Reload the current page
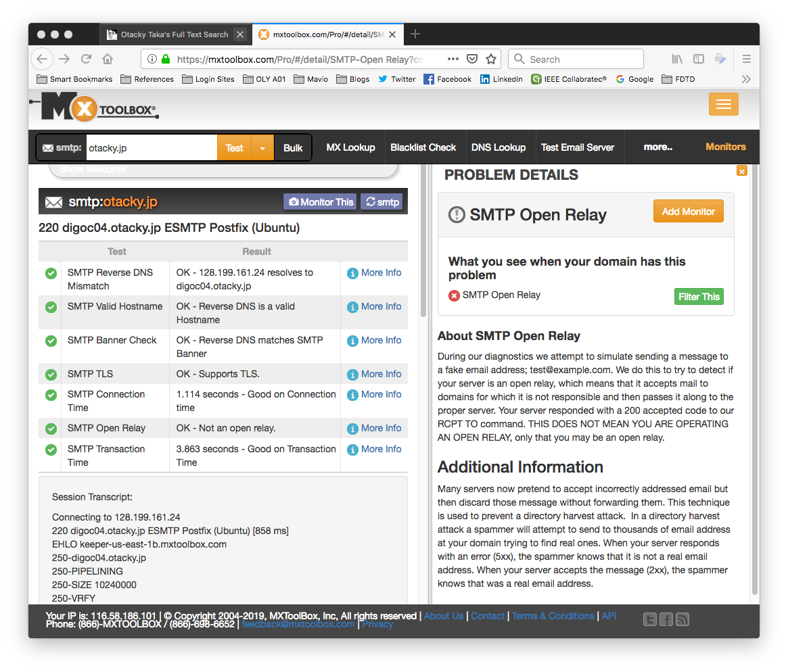788x672 pixels. pos(87,59)
